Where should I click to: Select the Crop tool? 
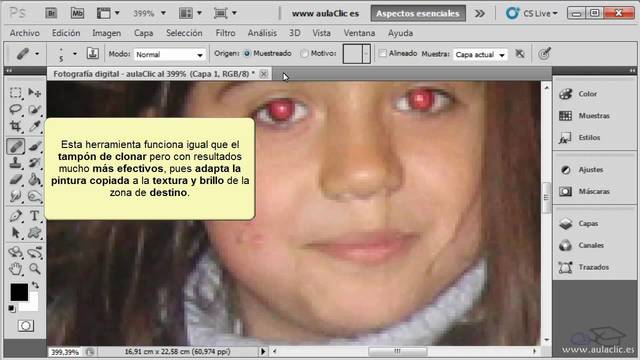tap(16, 126)
